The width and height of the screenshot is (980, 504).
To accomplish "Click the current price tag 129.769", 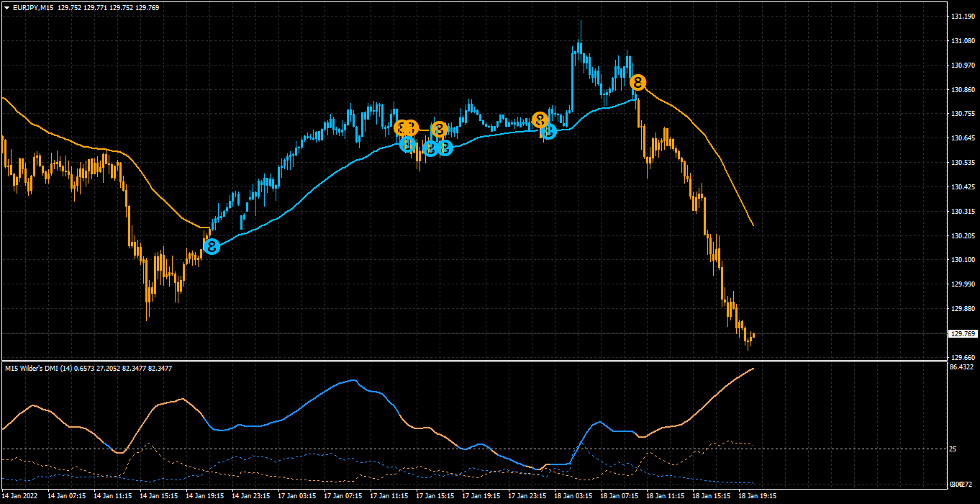I will [963, 333].
